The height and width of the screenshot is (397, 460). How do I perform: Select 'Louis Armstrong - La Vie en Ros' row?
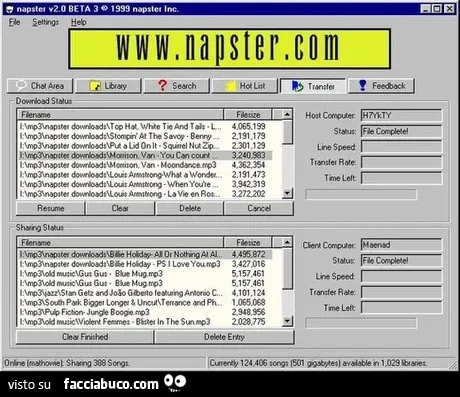[145, 194]
